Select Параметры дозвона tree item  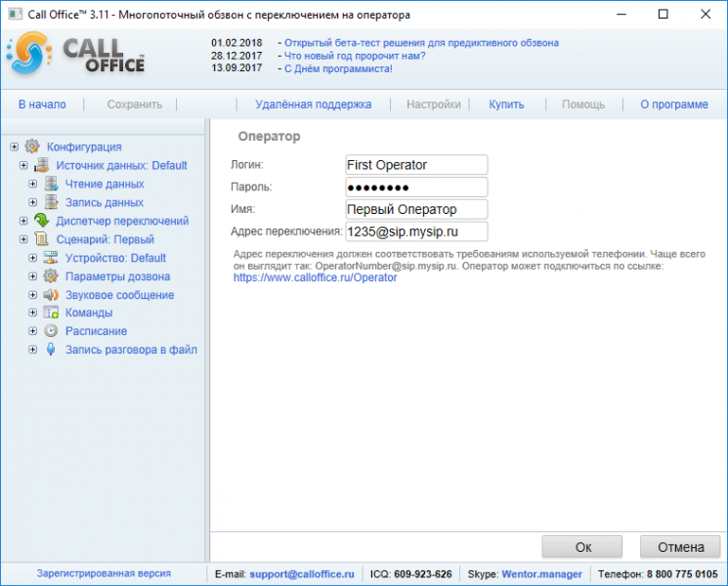[117, 276]
